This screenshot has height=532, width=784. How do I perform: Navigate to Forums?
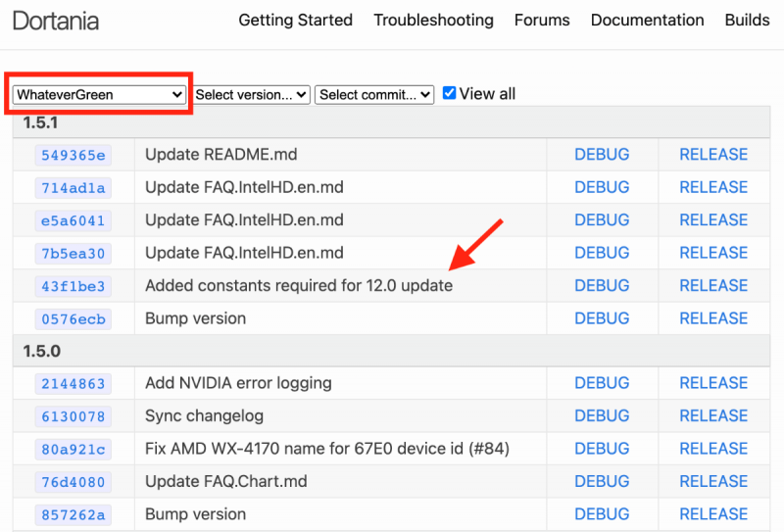coord(542,20)
